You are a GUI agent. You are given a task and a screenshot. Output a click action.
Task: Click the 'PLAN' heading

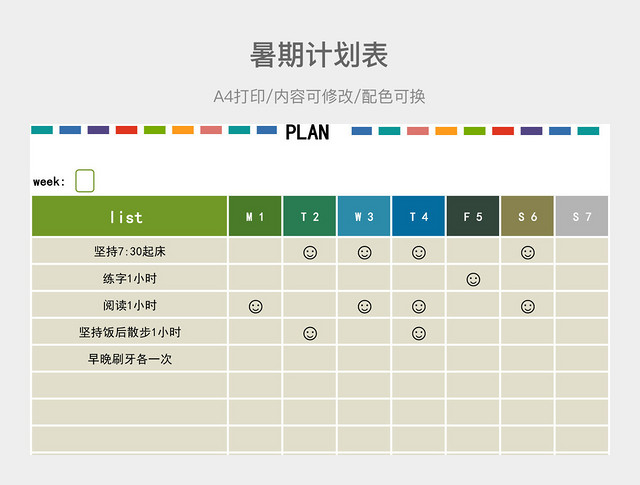(x=307, y=132)
